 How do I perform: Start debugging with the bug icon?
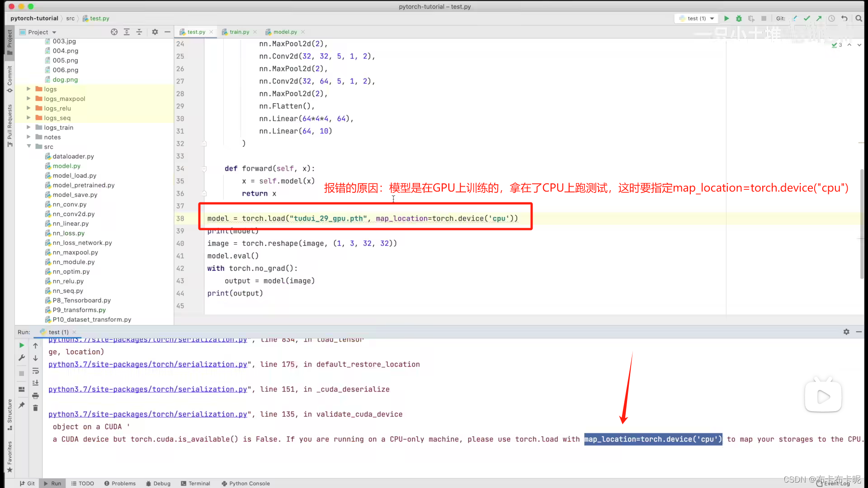click(x=739, y=19)
